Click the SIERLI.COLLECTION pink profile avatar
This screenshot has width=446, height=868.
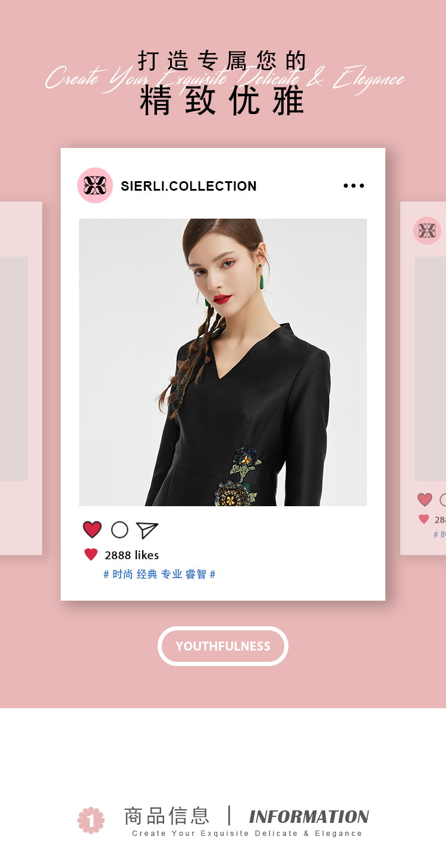[x=95, y=185]
